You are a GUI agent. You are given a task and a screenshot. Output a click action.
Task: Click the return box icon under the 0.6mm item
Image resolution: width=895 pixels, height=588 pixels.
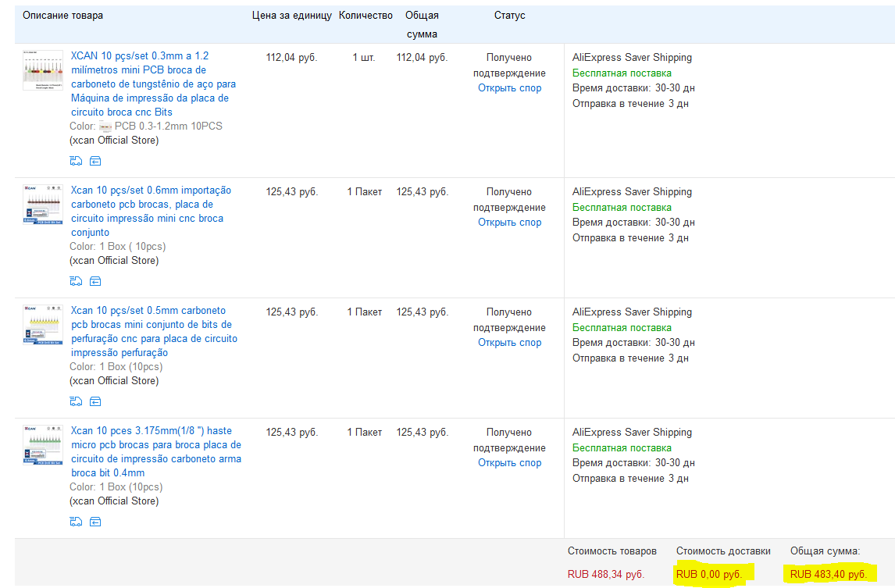[95, 281]
